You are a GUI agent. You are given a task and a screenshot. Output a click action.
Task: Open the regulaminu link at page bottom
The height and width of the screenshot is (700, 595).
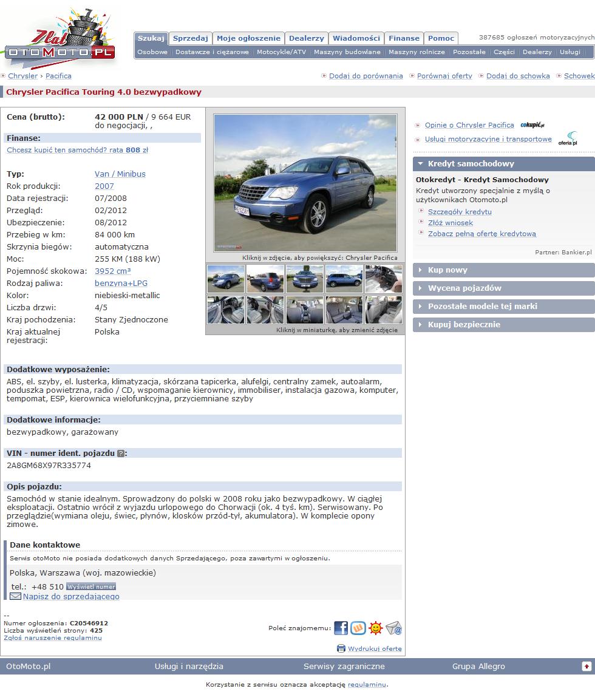[x=367, y=684]
